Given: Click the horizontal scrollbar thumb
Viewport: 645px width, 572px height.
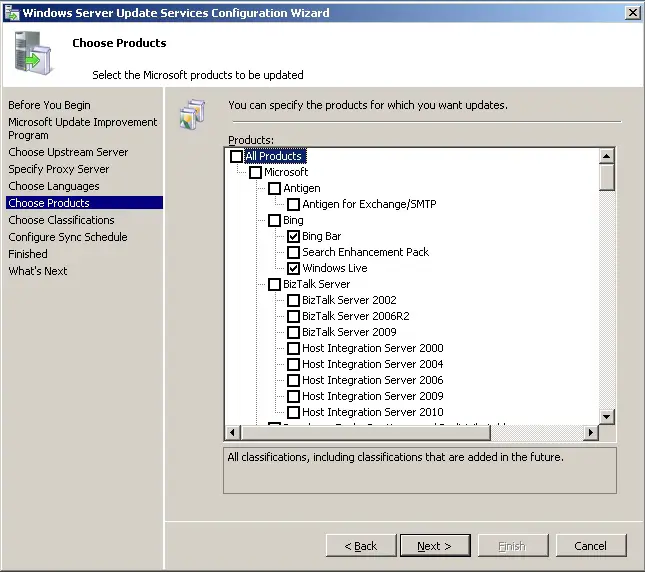Looking at the screenshot, I should point(366,432).
